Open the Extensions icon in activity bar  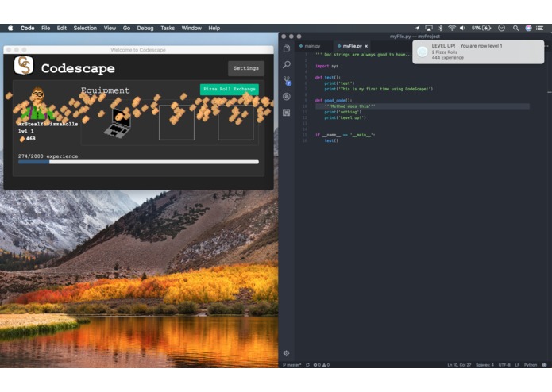tap(287, 113)
